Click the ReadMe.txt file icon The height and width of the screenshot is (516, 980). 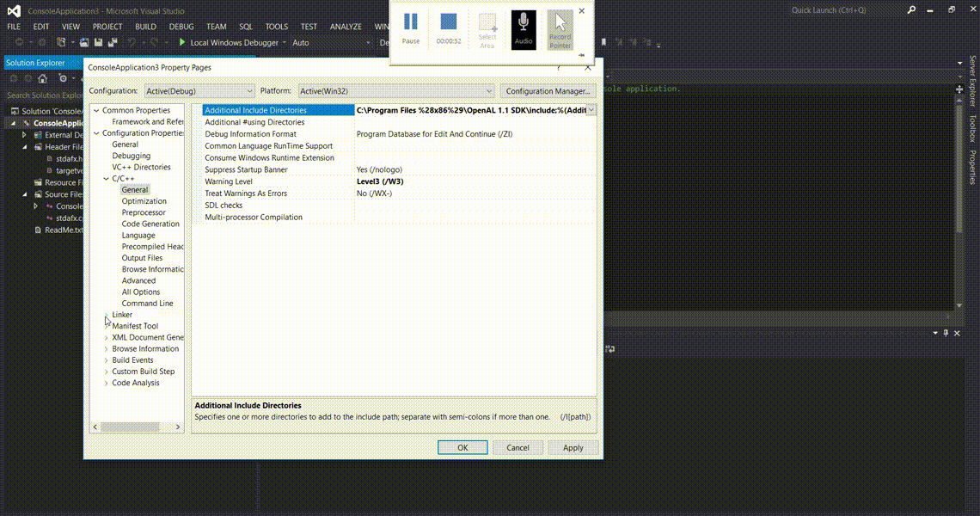coord(38,230)
